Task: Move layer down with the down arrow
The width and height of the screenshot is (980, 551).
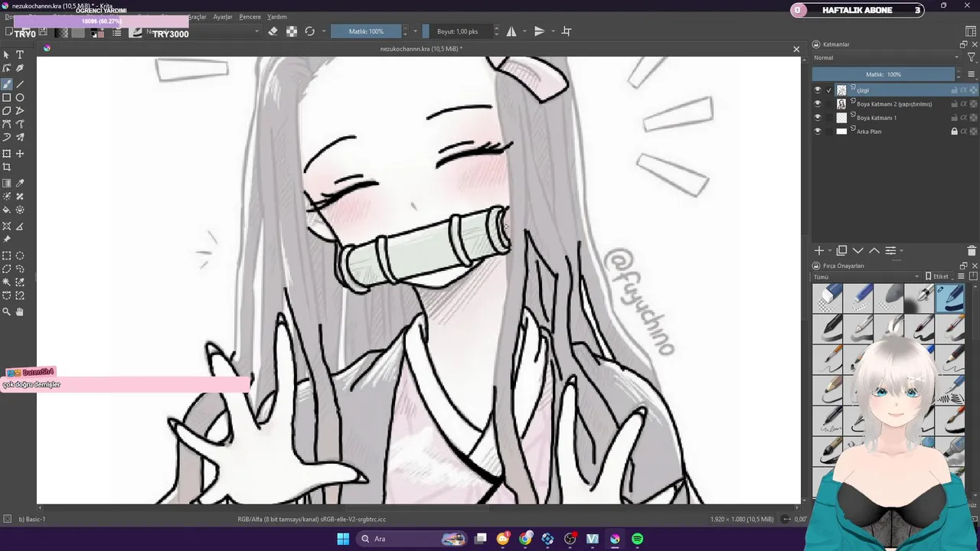Action: (857, 251)
